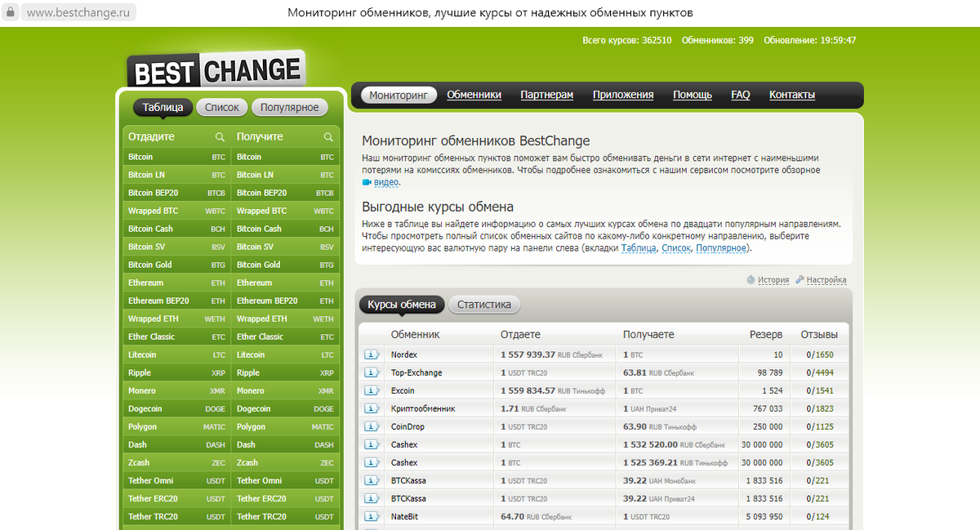The height and width of the screenshot is (530, 980).
Task: Open Помощь in the top menu
Action: (693, 95)
